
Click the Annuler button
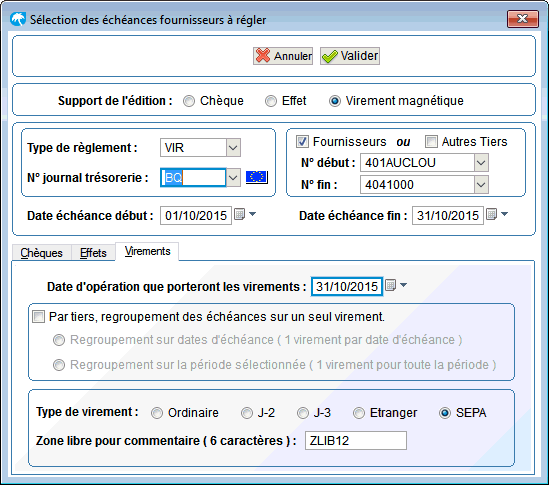[x=283, y=56]
